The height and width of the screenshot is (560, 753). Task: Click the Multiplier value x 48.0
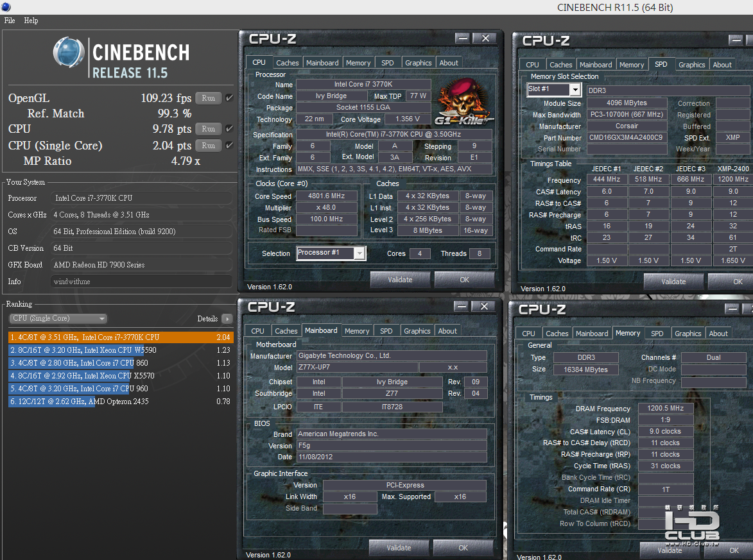[x=327, y=207]
